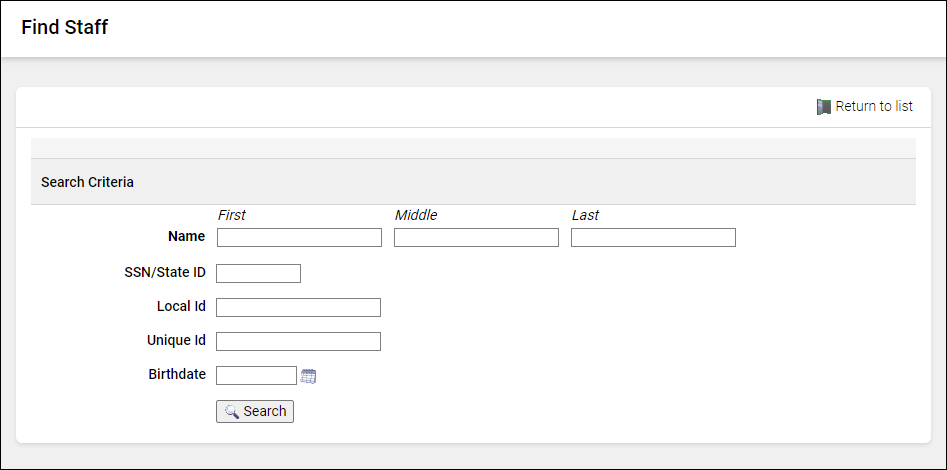Viewport: 947px width, 470px height.
Task: Click the door icon beside Return to list
Action: click(x=824, y=107)
